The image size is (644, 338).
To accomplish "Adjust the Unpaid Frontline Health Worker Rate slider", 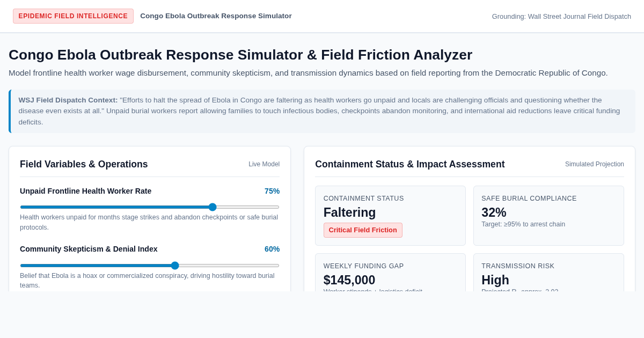I will 150,207.
